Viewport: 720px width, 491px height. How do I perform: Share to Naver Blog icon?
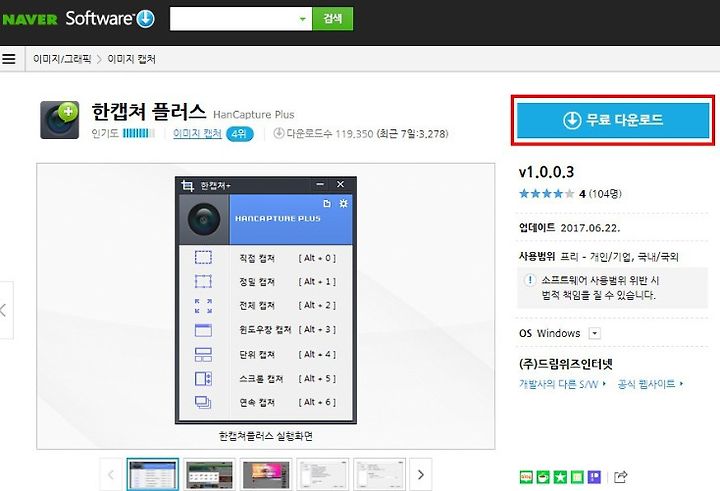[x=526, y=477]
